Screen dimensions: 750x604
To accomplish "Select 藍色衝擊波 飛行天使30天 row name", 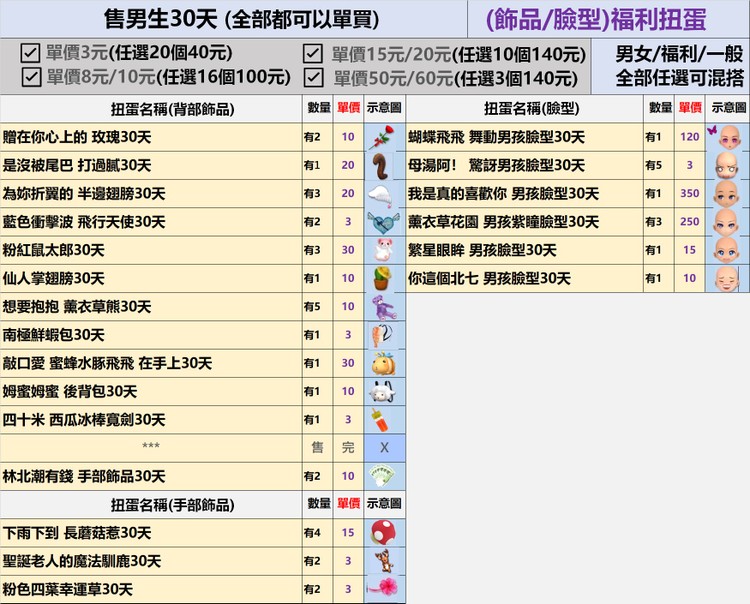I will [84, 222].
